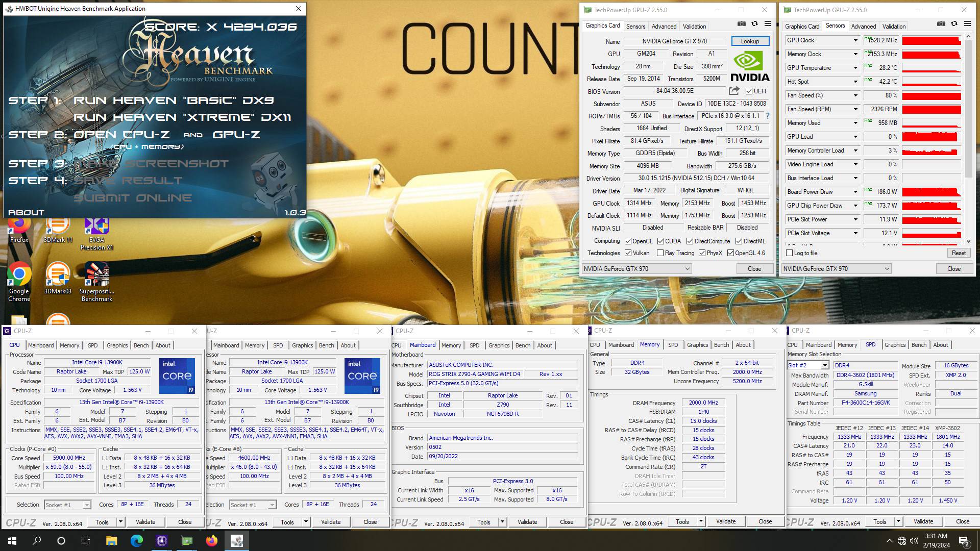
Task: Click Tools button in CPU-Z SPD window
Action: (879, 521)
